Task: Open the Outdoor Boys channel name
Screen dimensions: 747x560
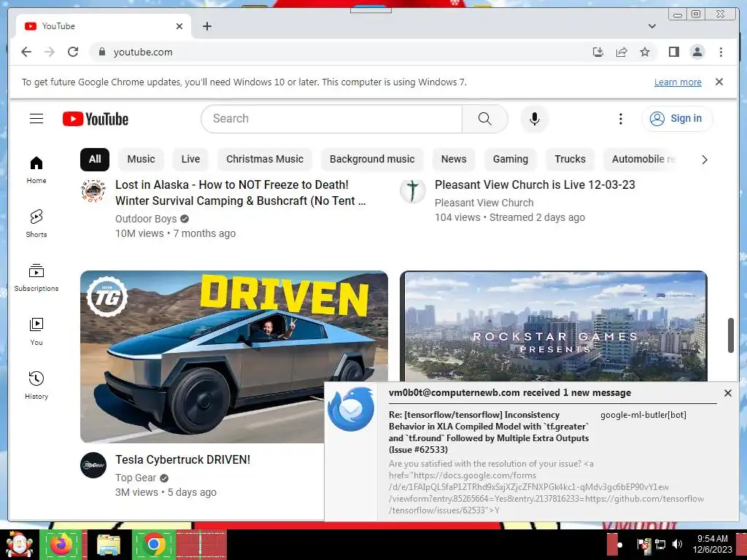Action: pyautogui.click(x=146, y=219)
